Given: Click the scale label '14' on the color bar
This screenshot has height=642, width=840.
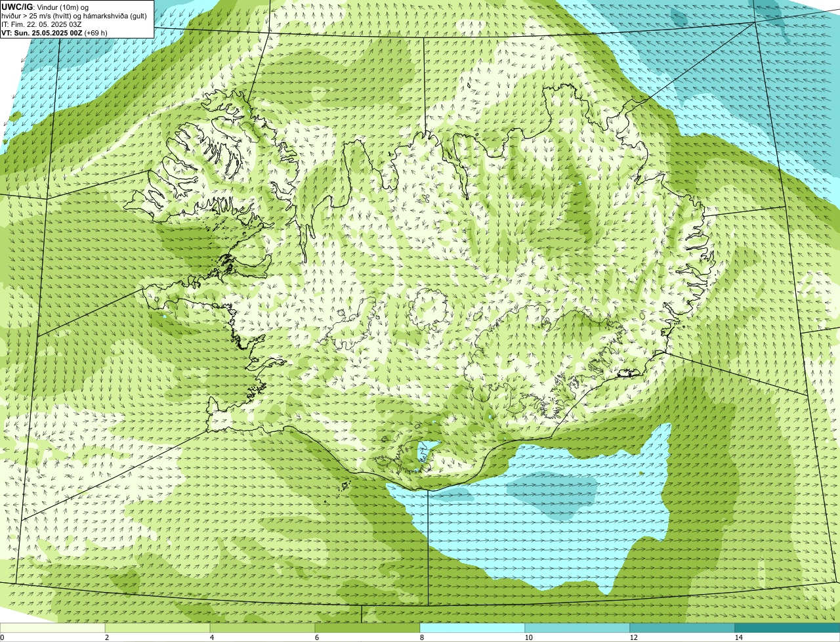Looking at the screenshot, I should coord(738,637).
